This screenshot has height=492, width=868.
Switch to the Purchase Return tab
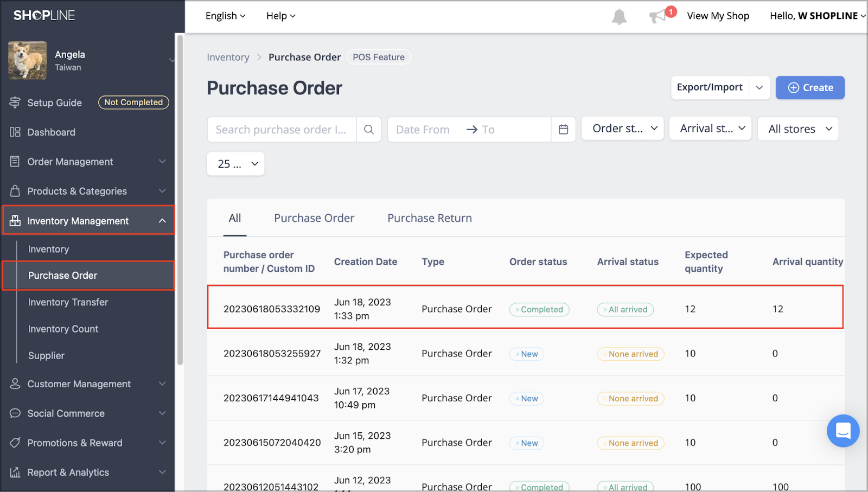point(429,218)
